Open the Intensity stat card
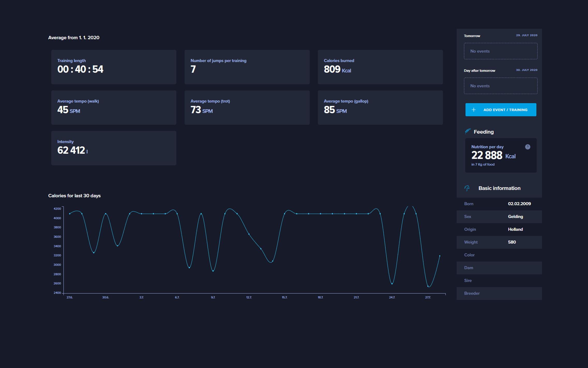Screen dimensions: 588x368 pos(114,148)
